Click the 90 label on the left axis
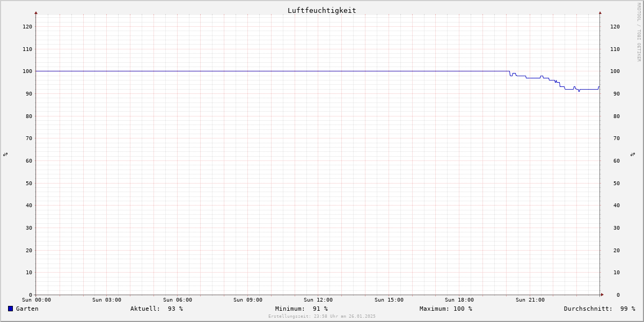 (29, 94)
